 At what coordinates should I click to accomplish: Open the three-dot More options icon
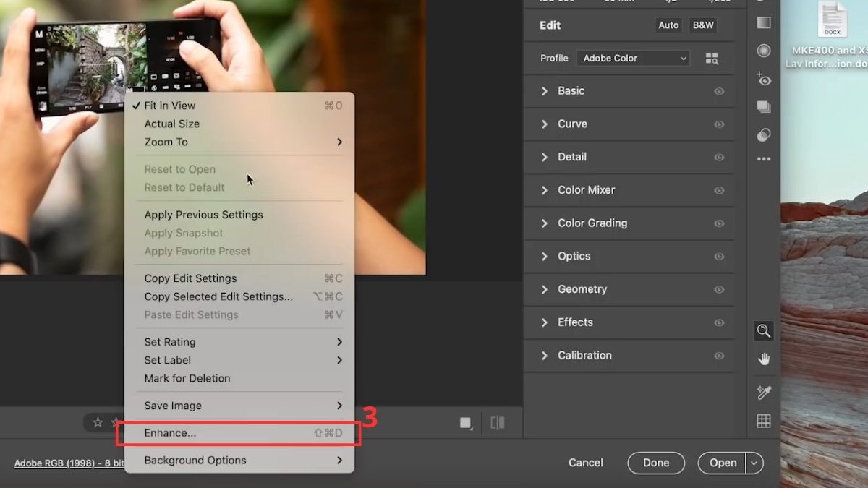(764, 159)
